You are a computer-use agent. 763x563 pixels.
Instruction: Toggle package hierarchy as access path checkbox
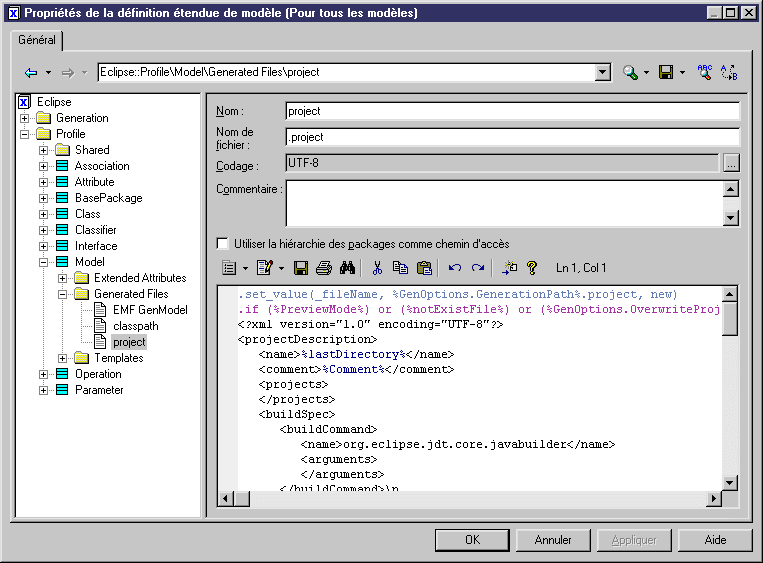pyautogui.click(x=222, y=243)
